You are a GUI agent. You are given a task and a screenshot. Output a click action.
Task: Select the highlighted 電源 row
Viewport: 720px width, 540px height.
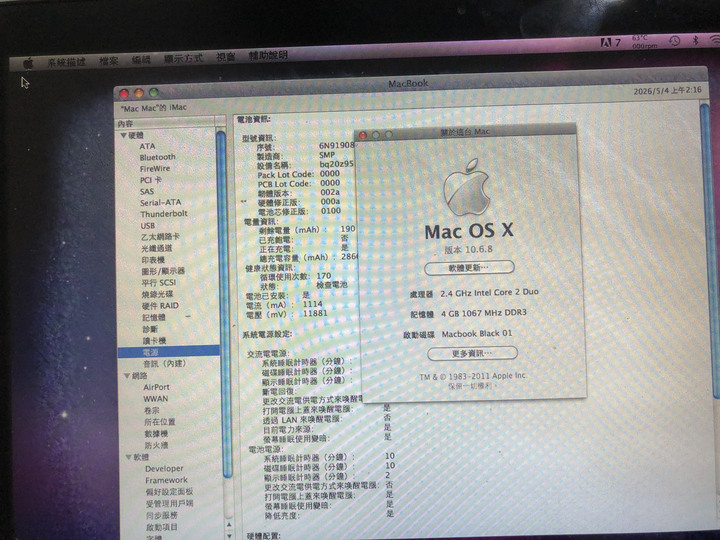tap(169, 352)
